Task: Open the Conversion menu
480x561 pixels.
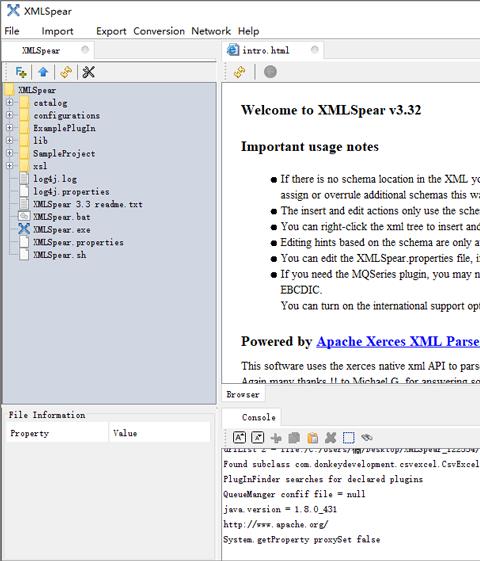Action: 159,31
